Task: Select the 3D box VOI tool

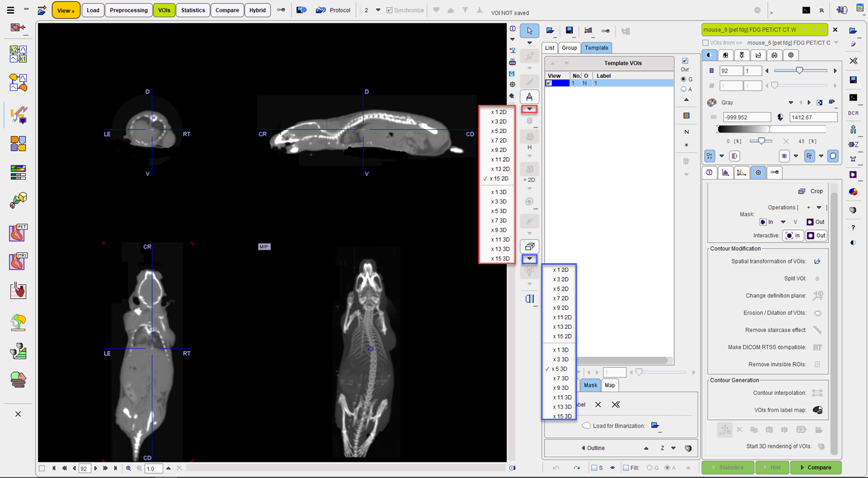Action: pyautogui.click(x=529, y=246)
